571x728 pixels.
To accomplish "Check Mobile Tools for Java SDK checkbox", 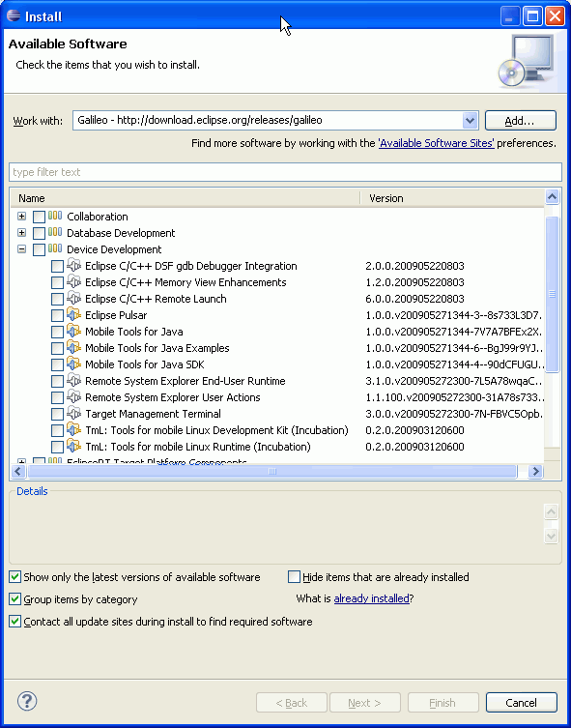I will [x=57, y=364].
